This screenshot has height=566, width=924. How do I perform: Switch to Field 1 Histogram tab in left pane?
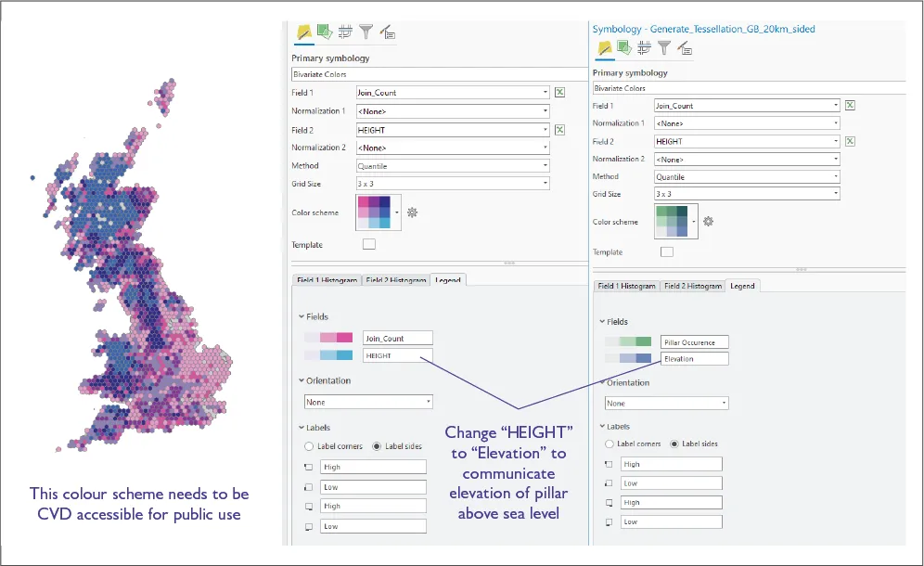326,280
